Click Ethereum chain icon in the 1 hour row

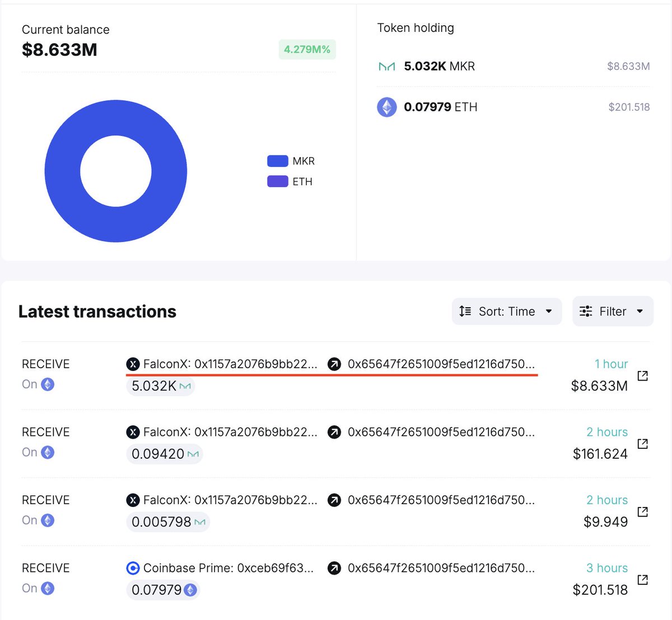click(x=48, y=384)
